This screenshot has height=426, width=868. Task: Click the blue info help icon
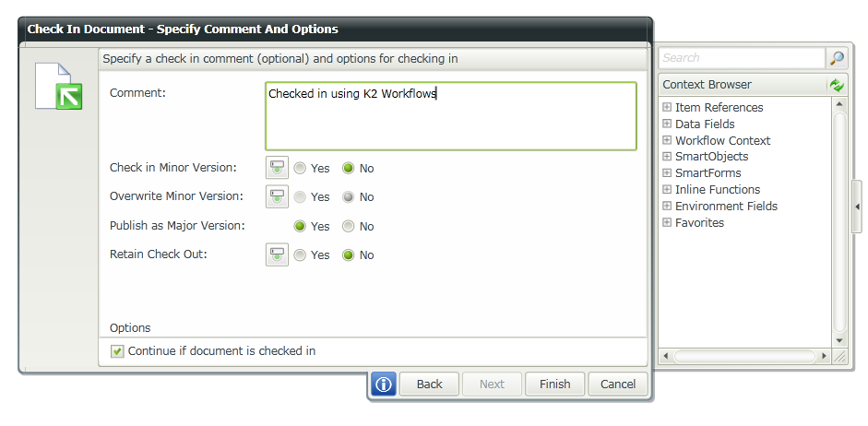click(x=384, y=385)
